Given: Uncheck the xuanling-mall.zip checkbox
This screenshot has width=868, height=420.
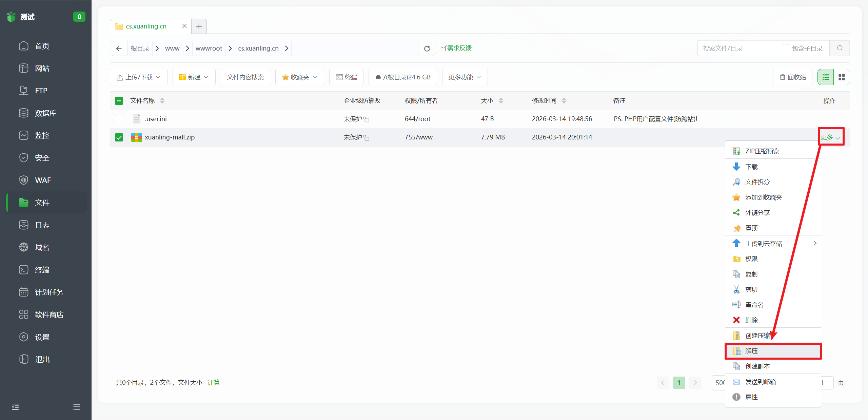Looking at the screenshot, I should (119, 137).
